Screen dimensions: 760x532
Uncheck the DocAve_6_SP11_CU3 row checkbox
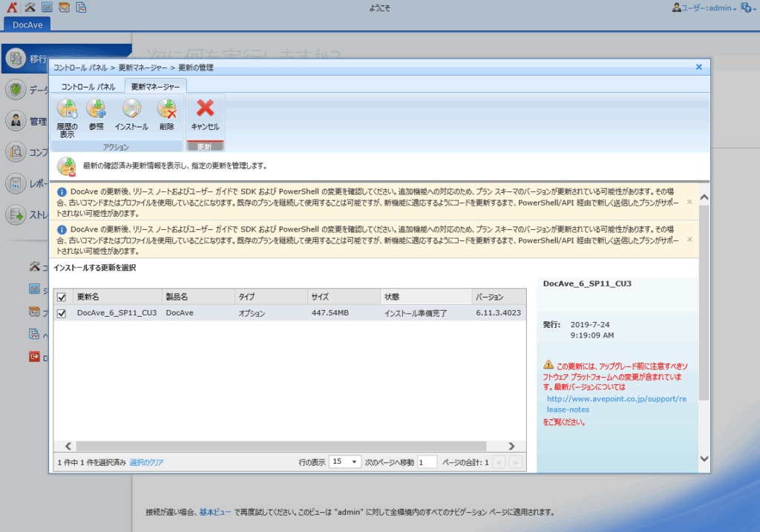pyautogui.click(x=62, y=313)
